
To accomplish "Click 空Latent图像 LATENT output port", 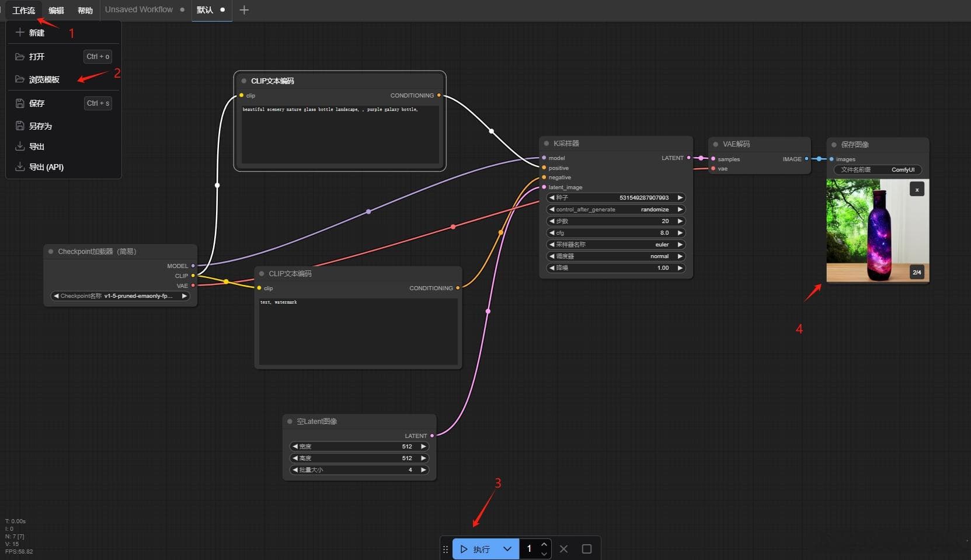I will pyautogui.click(x=432, y=436).
